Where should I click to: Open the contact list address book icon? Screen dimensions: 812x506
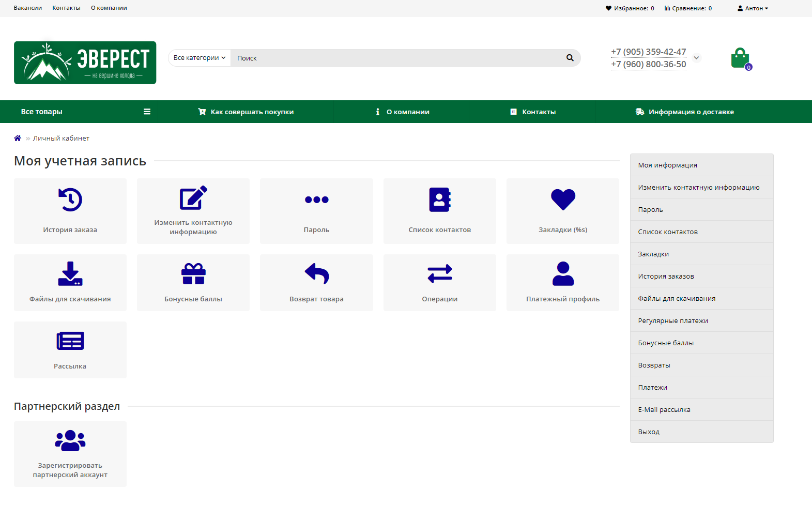point(439,200)
